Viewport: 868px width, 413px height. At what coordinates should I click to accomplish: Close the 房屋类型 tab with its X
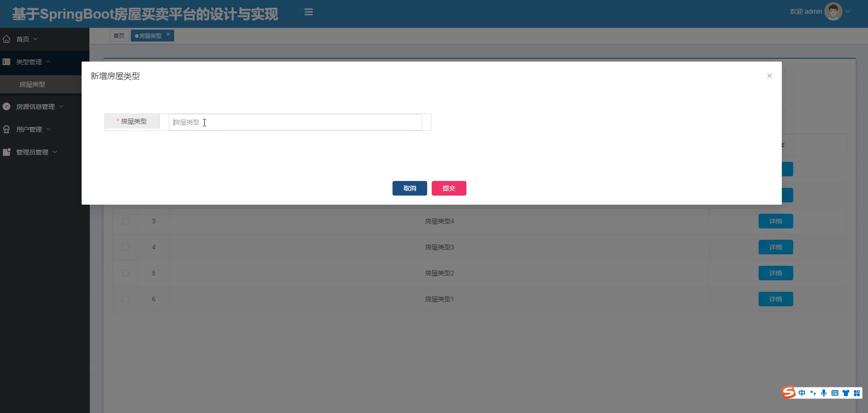[x=168, y=34]
